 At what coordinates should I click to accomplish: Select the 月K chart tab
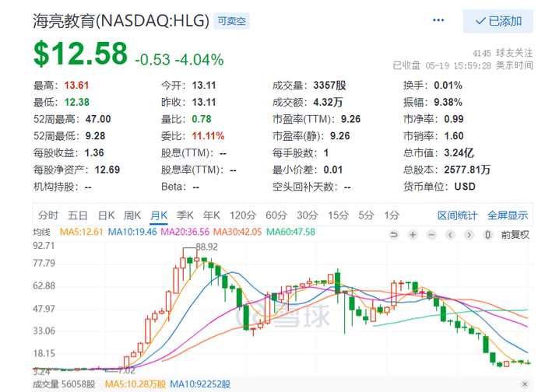[159, 215]
